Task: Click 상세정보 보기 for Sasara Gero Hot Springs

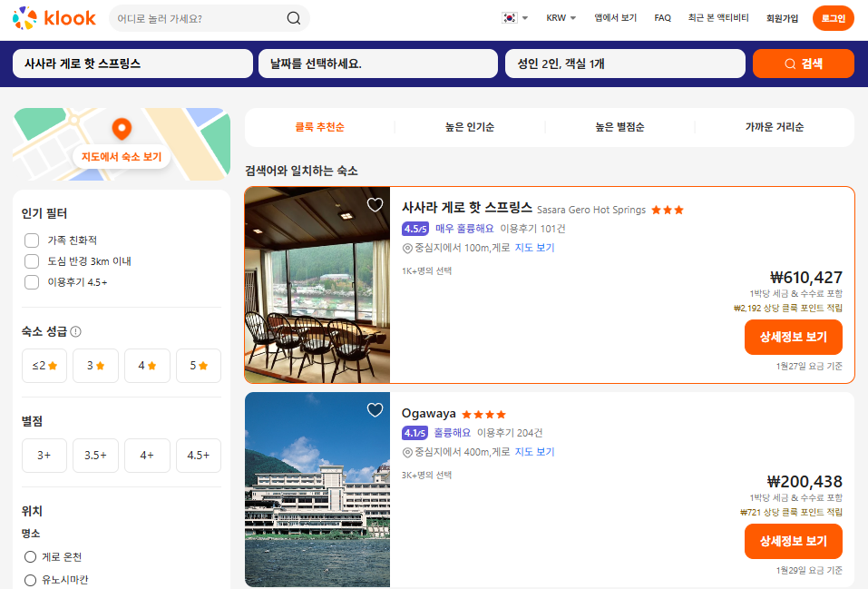Action: pos(794,337)
